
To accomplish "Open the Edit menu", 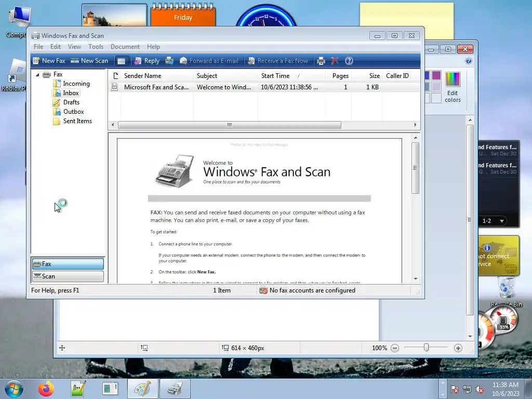I will click(x=55, y=46).
